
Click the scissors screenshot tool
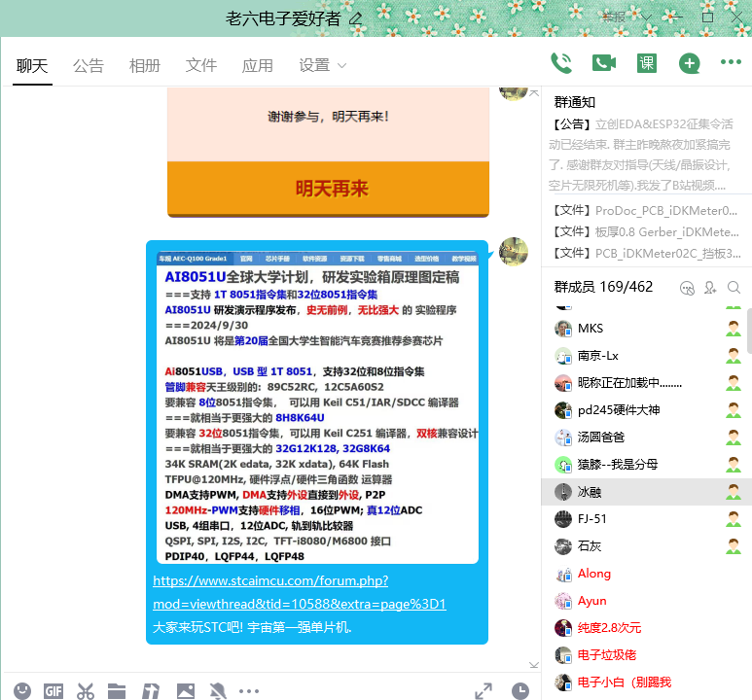(x=86, y=691)
